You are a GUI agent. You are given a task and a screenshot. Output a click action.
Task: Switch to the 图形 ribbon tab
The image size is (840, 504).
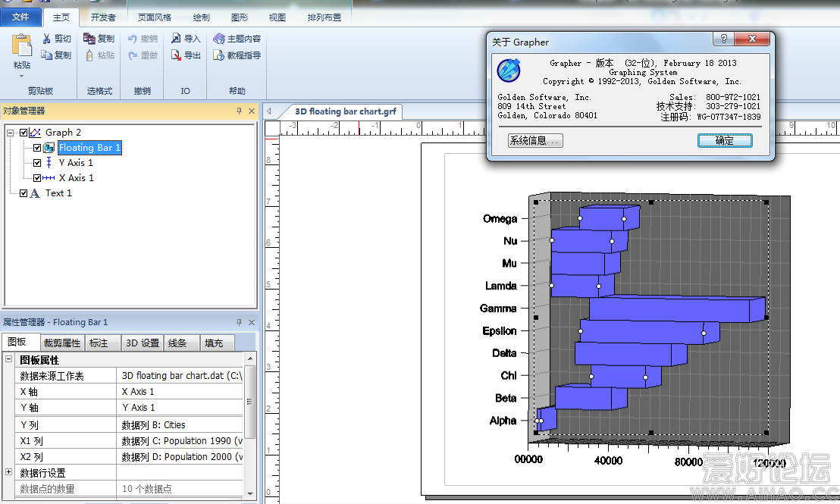click(239, 17)
